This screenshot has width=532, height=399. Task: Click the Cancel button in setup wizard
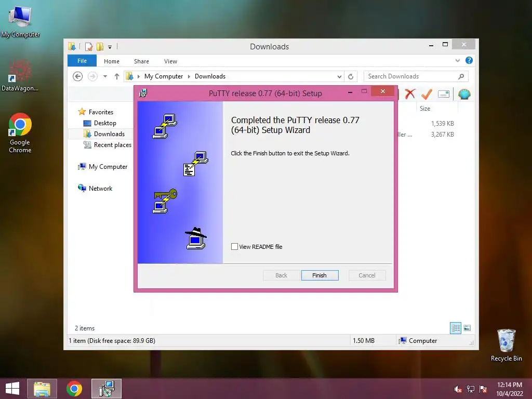point(367,275)
